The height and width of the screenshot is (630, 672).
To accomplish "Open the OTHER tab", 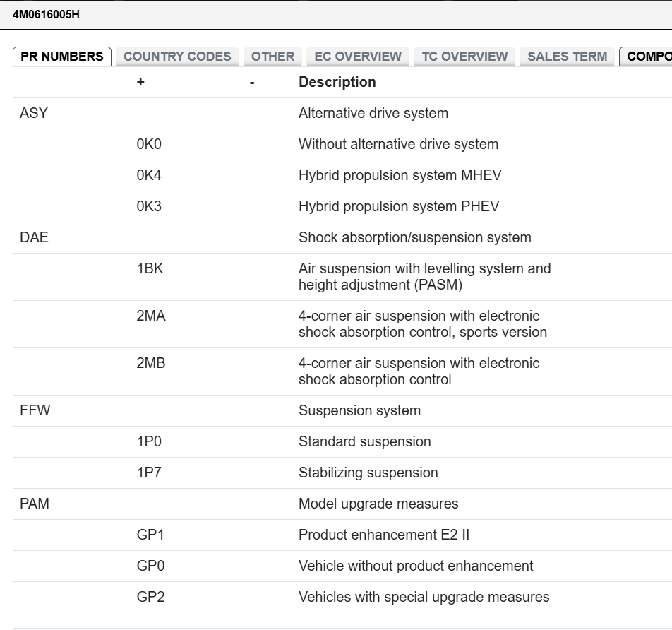I will [272, 57].
